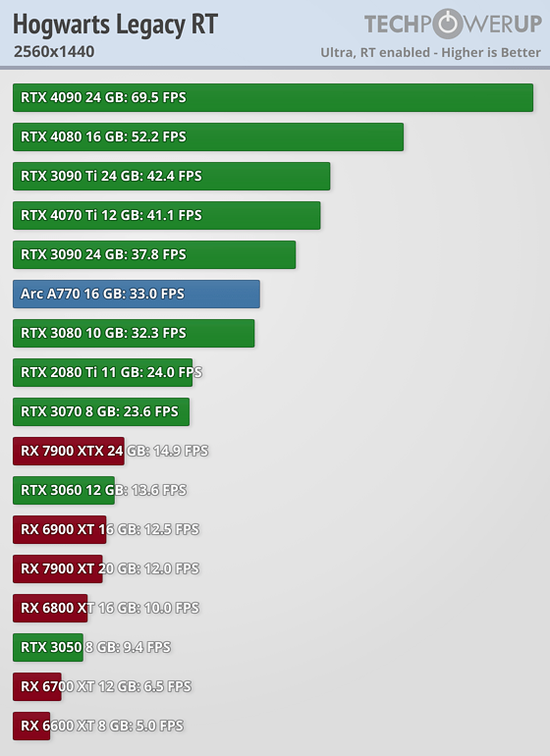Click the red RX 7900 XTX bar
550x756 pixels.
click(69, 452)
